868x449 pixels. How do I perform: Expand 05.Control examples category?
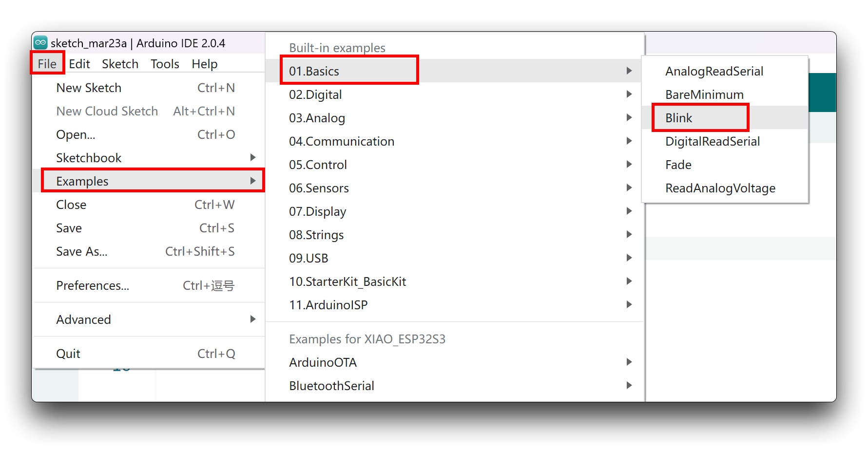pos(455,165)
